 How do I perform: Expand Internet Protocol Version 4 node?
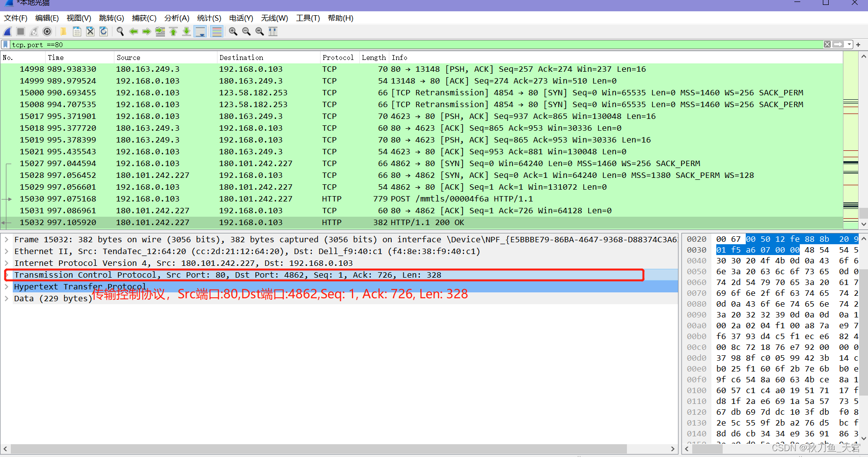(6, 263)
